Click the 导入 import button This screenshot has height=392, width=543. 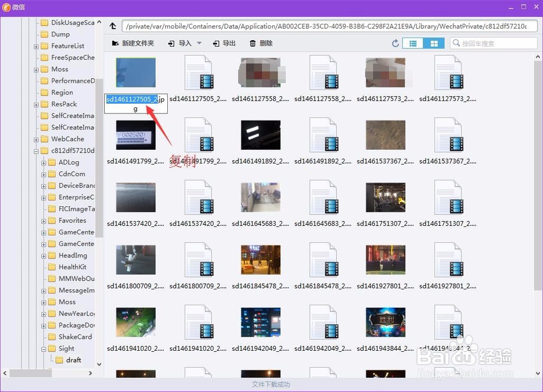[180, 43]
